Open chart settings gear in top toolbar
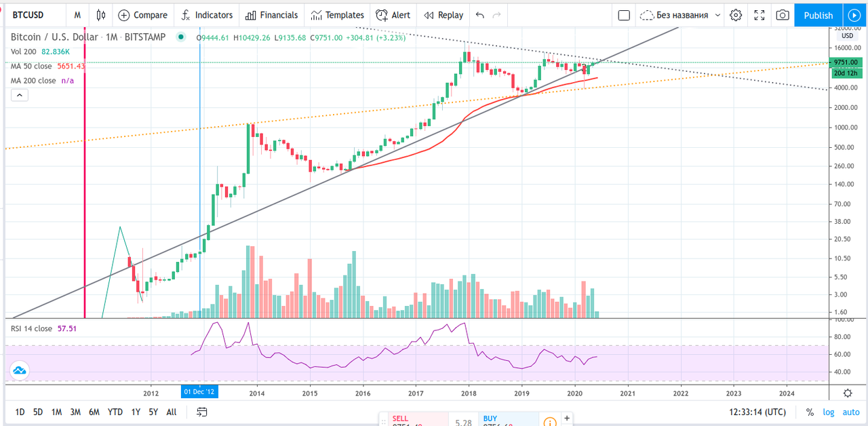Viewport: 868px width, 426px height. 736,15
